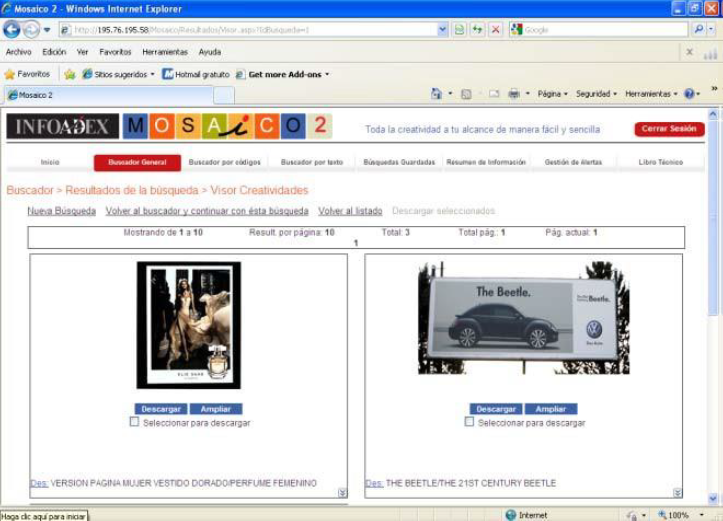This screenshot has height=521, width=723.
Task: Switch to 'Buscador por texto' tab
Action: point(311,162)
